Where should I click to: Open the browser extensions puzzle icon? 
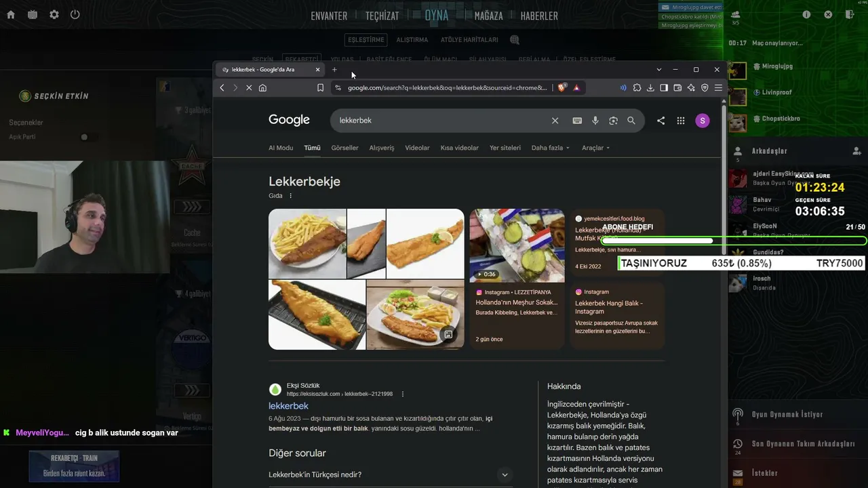point(637,87)
